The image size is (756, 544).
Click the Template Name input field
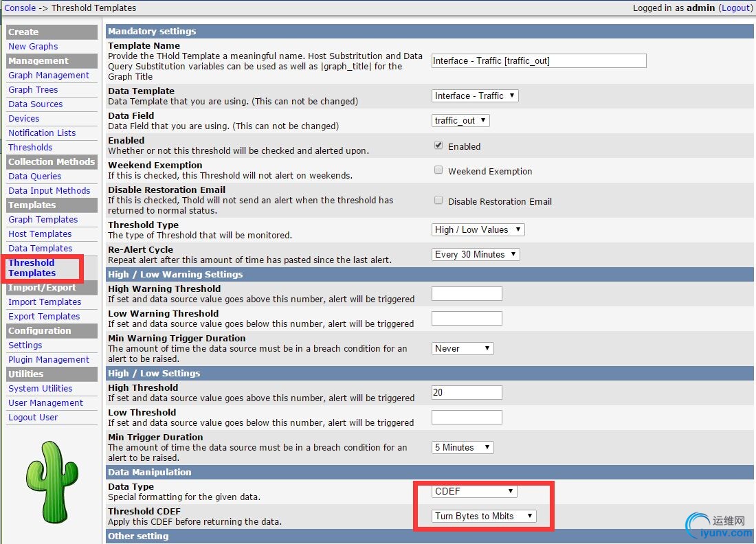pyautogui.click(x=539, y=60)
